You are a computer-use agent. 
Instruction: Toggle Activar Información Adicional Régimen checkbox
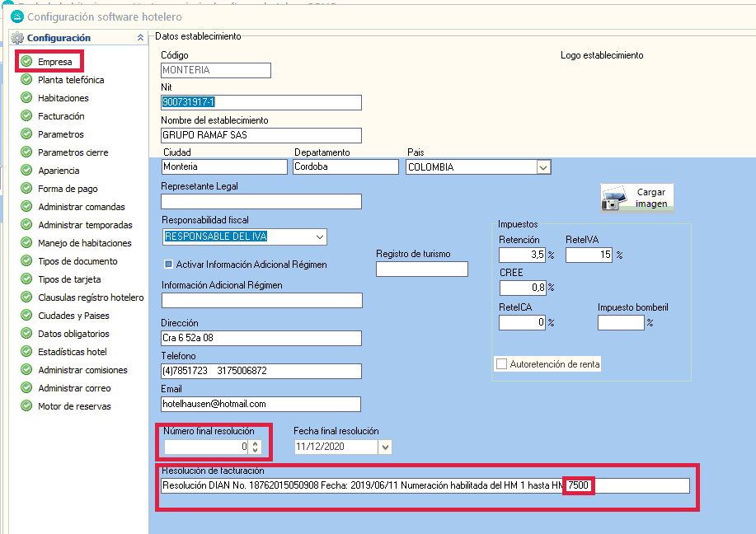click(168, 265)
